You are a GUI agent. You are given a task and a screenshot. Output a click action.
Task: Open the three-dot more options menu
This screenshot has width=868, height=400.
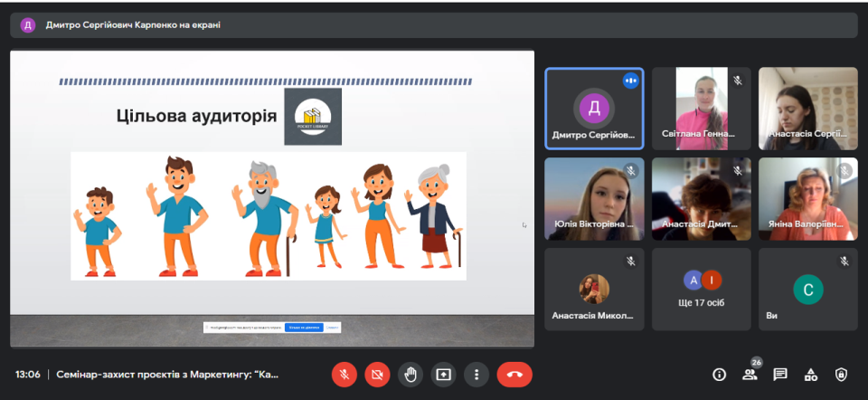(x=476, y=375)
